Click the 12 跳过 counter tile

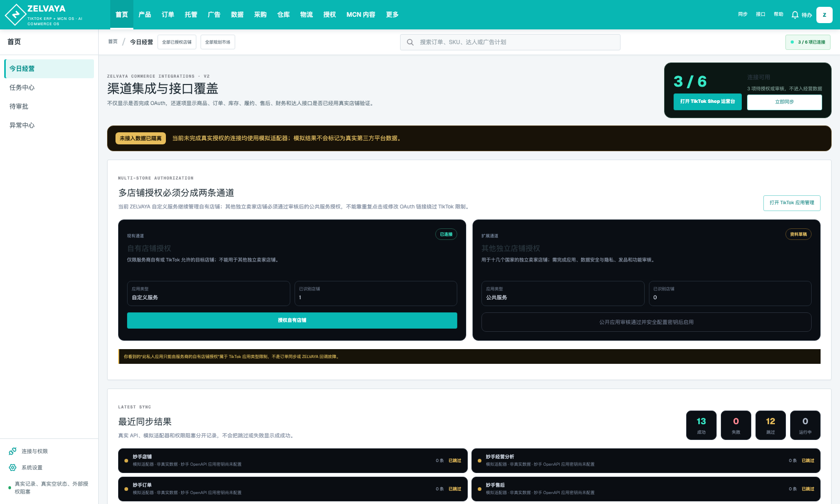click(x=771, y=425)
